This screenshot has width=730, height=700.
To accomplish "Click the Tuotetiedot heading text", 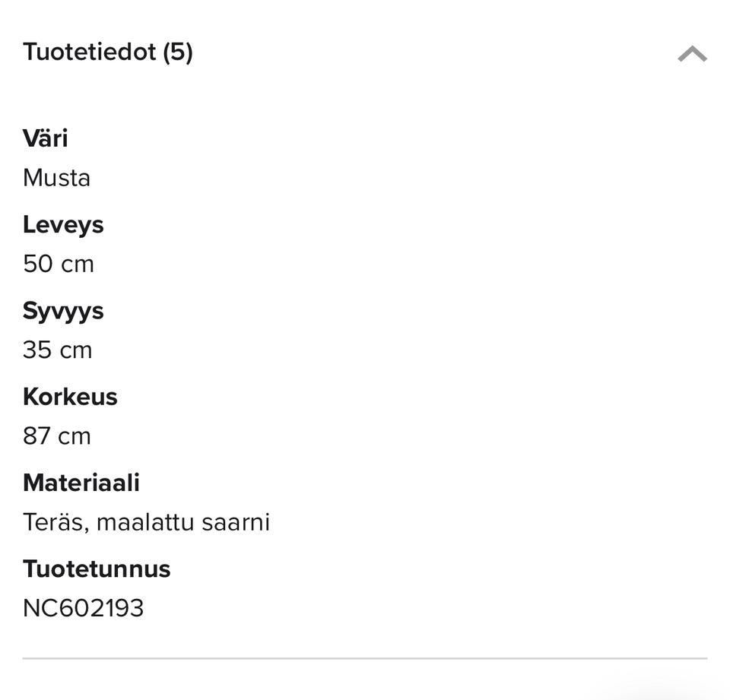I will pyautogui.click(x=89, y=52).
